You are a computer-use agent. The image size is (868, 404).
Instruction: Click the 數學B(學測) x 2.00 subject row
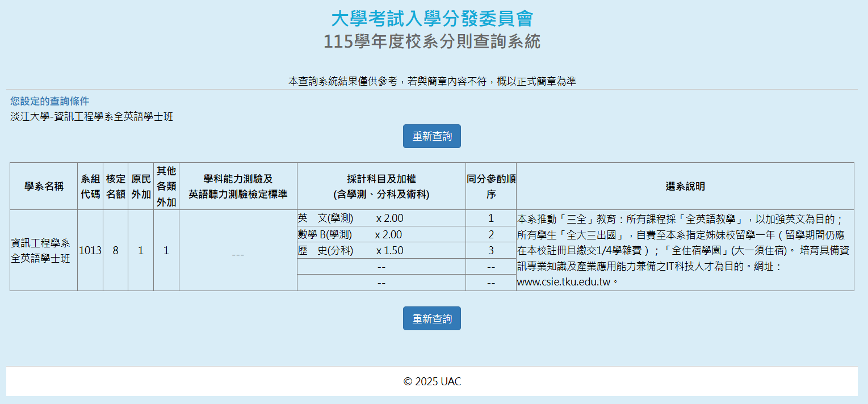pyautogui.click(x=350, y=234)
